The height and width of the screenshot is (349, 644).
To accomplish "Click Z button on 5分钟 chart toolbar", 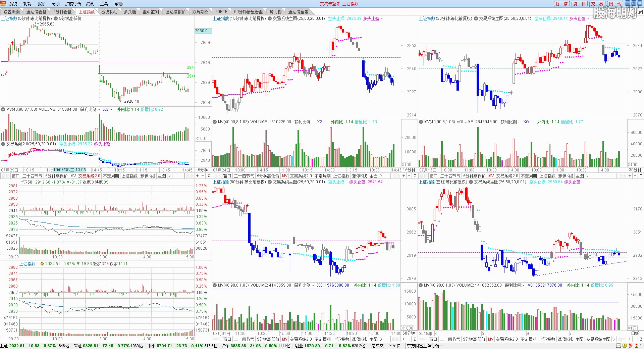I will tap(209, 176).
